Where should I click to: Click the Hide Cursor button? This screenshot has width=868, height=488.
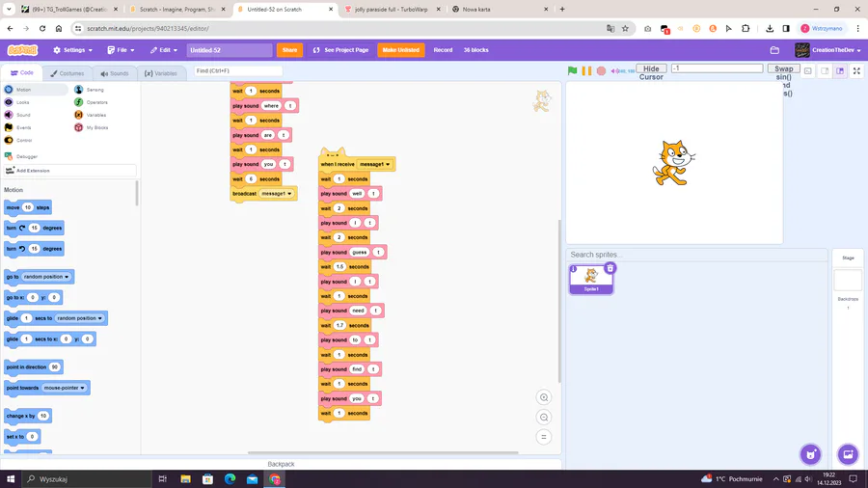651,68
